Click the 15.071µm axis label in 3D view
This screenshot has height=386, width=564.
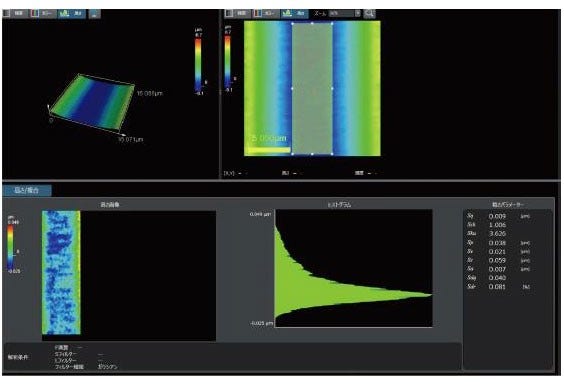point(130,139)
